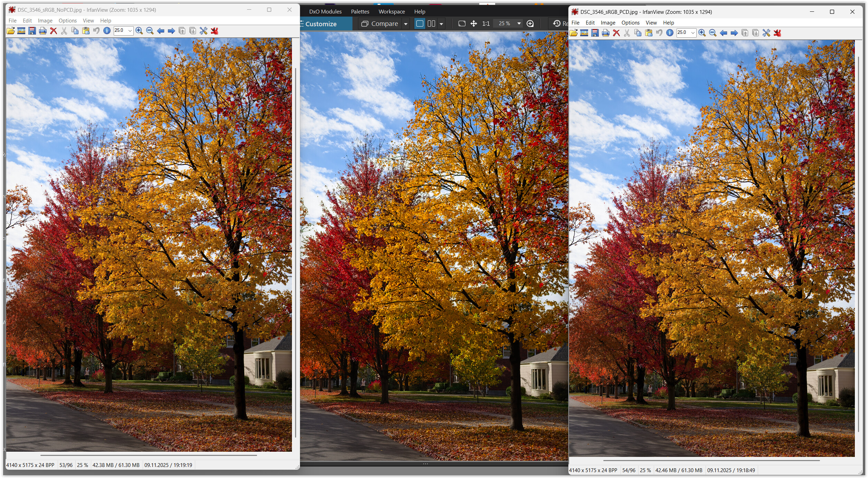Open the Palettes menu in DxO
Screen dimensions: 868x478
click(x=360, y=12)
